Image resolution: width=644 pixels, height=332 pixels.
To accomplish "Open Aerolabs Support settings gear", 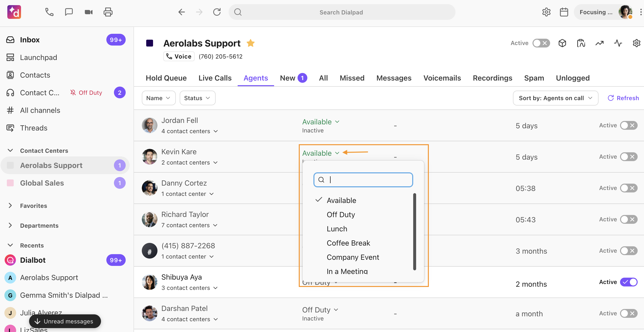I will (x=636, y=43).
